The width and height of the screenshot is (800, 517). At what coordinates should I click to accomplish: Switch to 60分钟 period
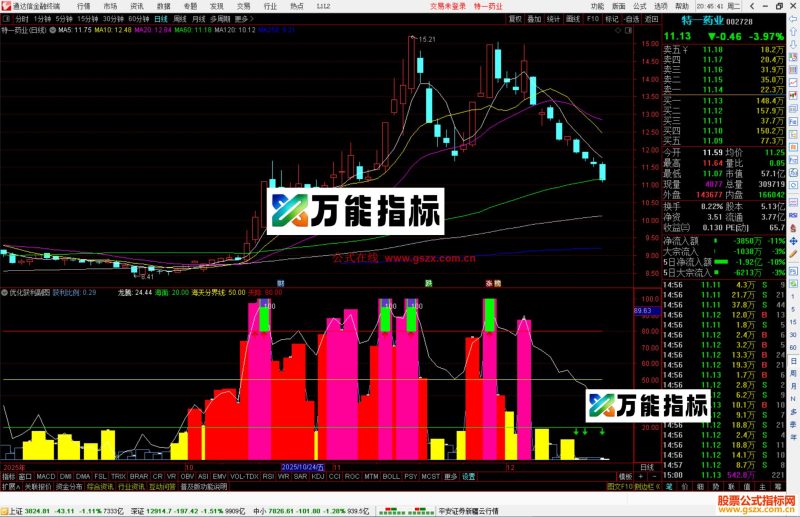coord(138,19)
